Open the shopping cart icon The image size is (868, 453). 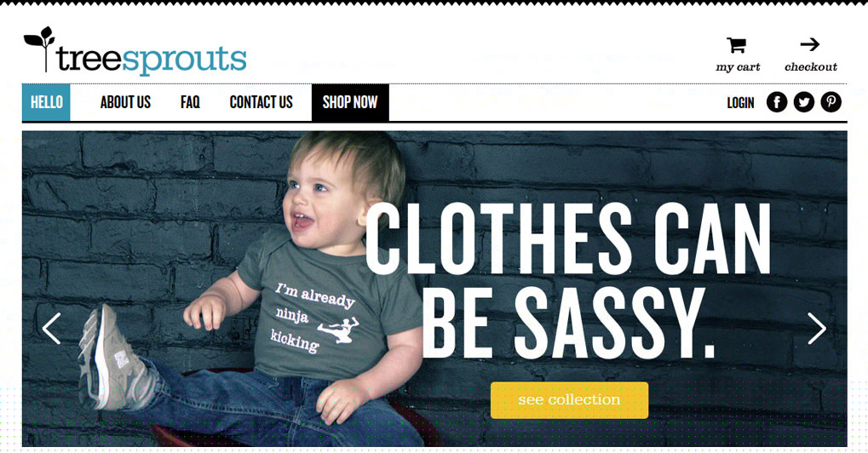click(737, 45)
